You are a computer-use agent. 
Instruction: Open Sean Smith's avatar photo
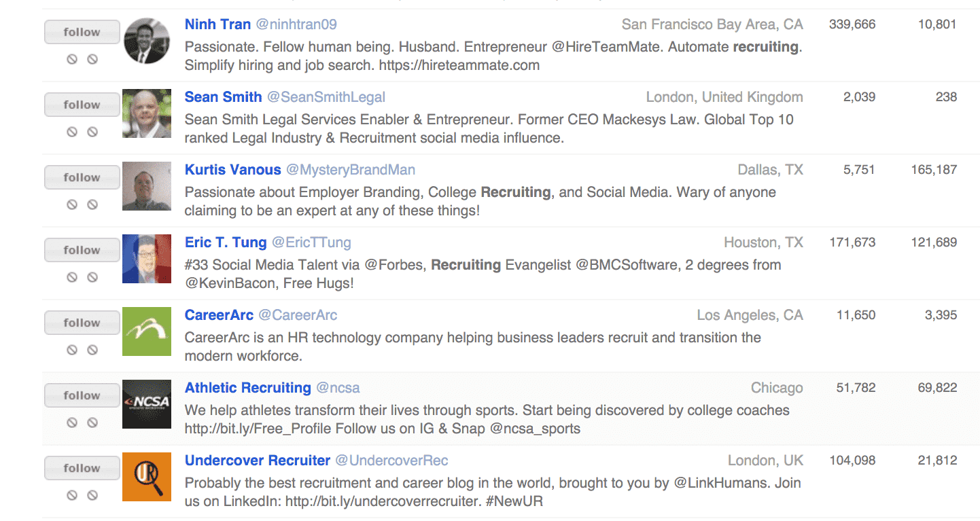coord(147,113)
